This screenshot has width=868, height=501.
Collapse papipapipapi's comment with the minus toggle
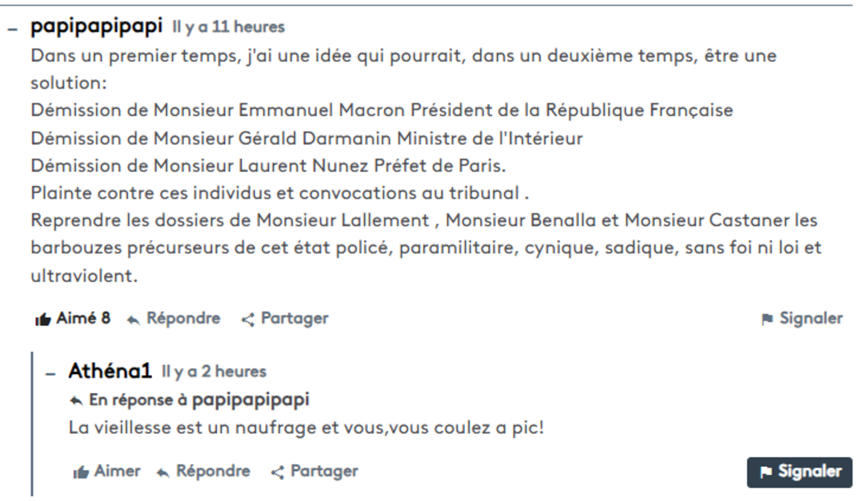(13, 30)
